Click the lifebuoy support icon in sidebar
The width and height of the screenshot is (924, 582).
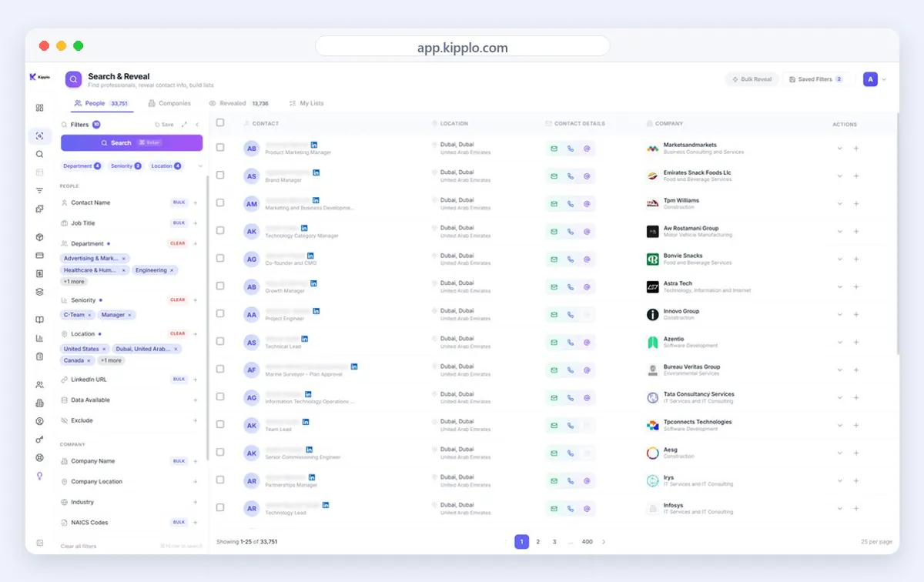click(39, 457)
